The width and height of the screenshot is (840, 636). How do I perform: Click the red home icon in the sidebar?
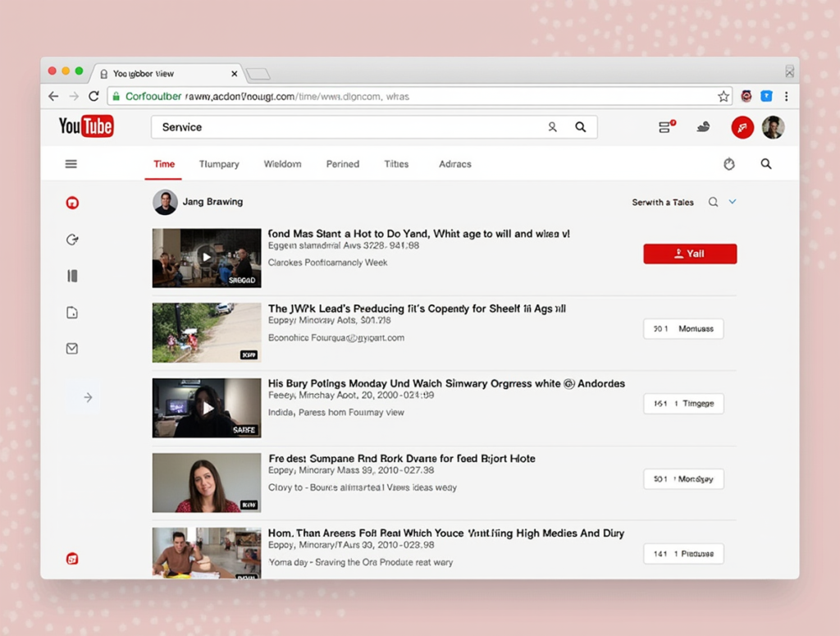(x=72, y=203)
